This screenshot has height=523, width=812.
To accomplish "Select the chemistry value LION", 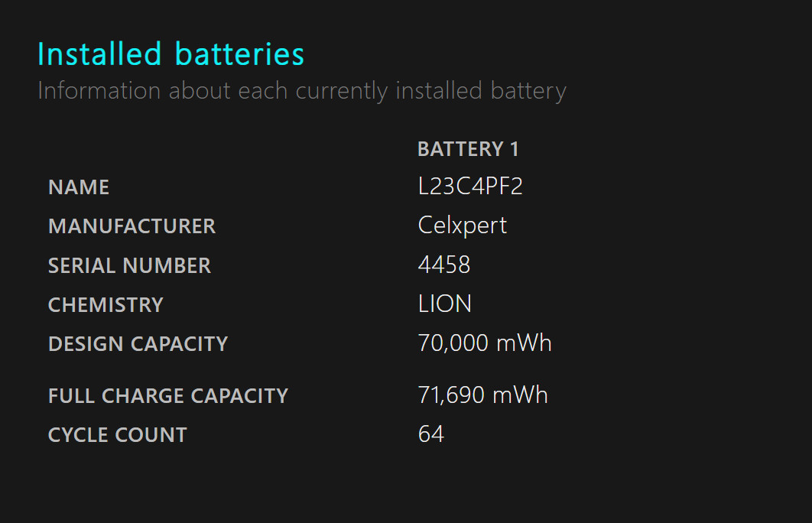I will tap(445, 304).
